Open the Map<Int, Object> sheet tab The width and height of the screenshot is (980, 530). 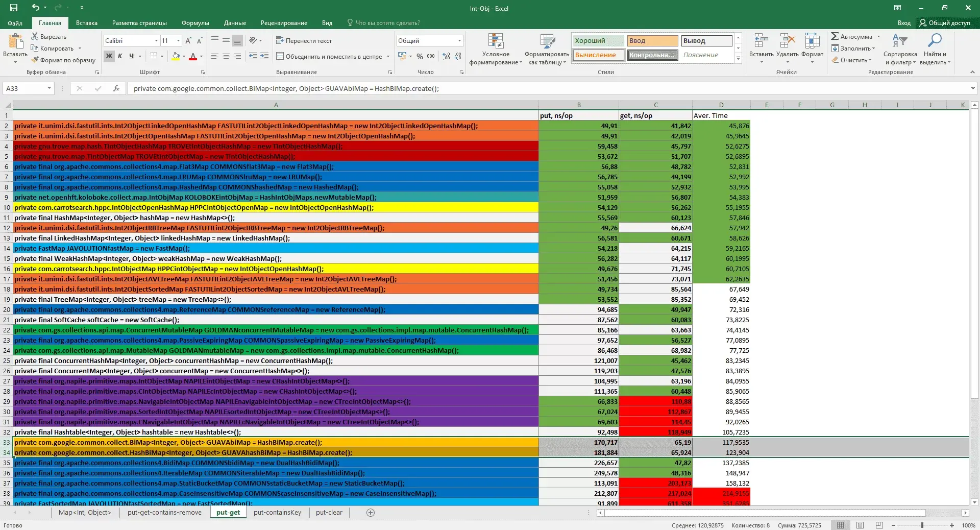pos(85,513)
